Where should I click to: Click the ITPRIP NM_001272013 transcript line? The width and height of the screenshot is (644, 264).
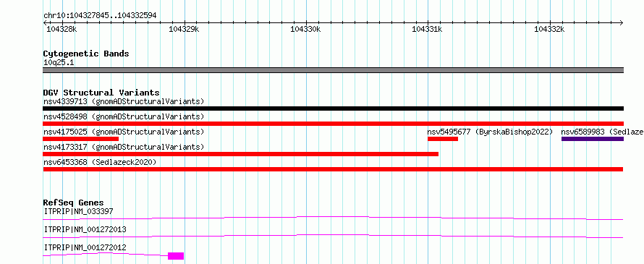[x=333, y=236]
